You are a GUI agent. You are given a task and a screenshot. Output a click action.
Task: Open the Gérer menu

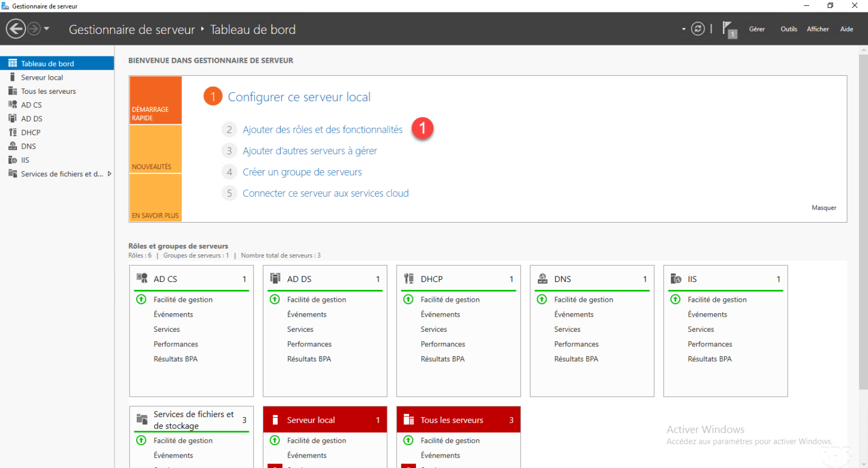coord(757,29)
